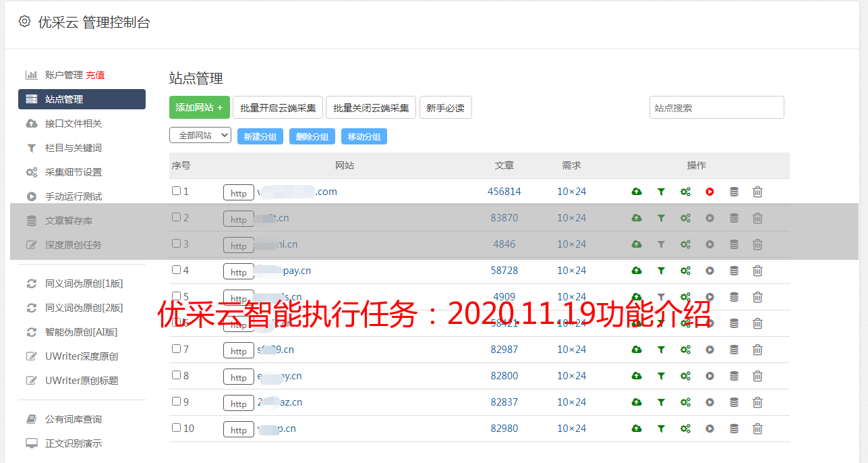Open the 新手必读 guide
Screen dimensions: 868x463
445,107
